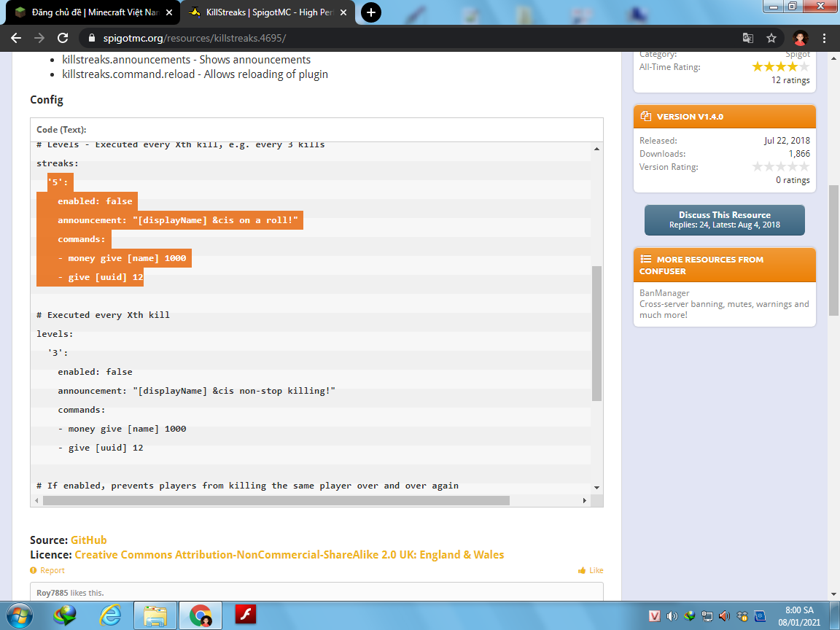Viewport: 840px width, 630px height.
Task: Open the Chrome three-dot menu
Action: pyautogui.click(x=824, y=38)
